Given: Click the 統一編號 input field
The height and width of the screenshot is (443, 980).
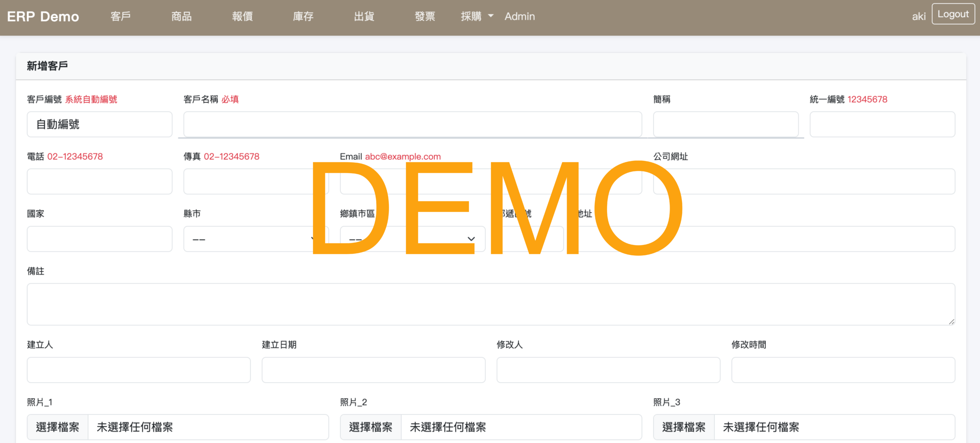Looking at the screenshot, I should (x=882, y=124).
